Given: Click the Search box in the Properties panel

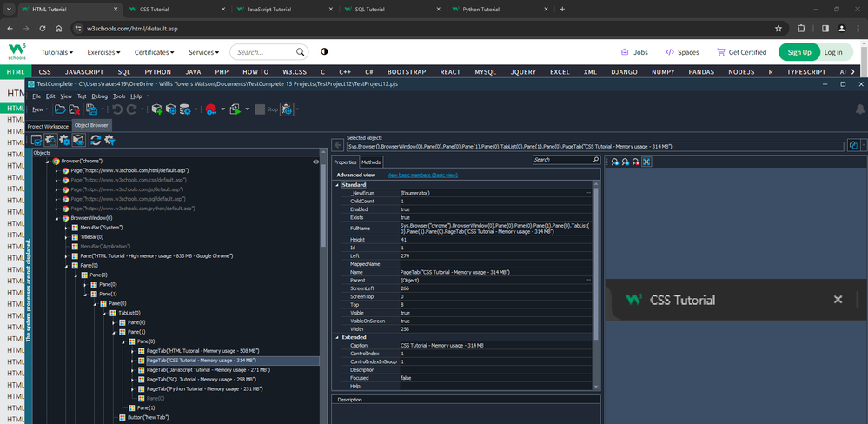Looking at the screenshot, I should point(560,160).
